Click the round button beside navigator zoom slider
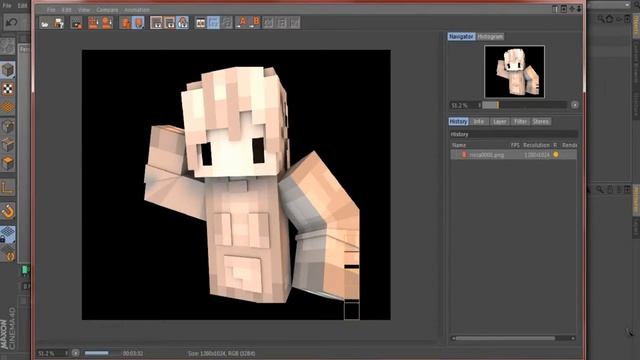Viewport: 640px width, 360px height. [x=575, y=105]
